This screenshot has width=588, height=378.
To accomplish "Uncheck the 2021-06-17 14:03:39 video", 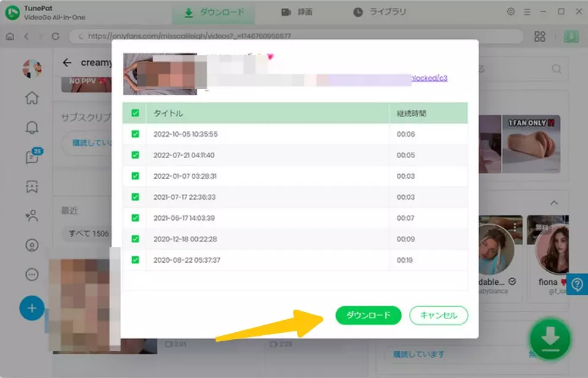I will pyautogui.click(x=135, y=218).
